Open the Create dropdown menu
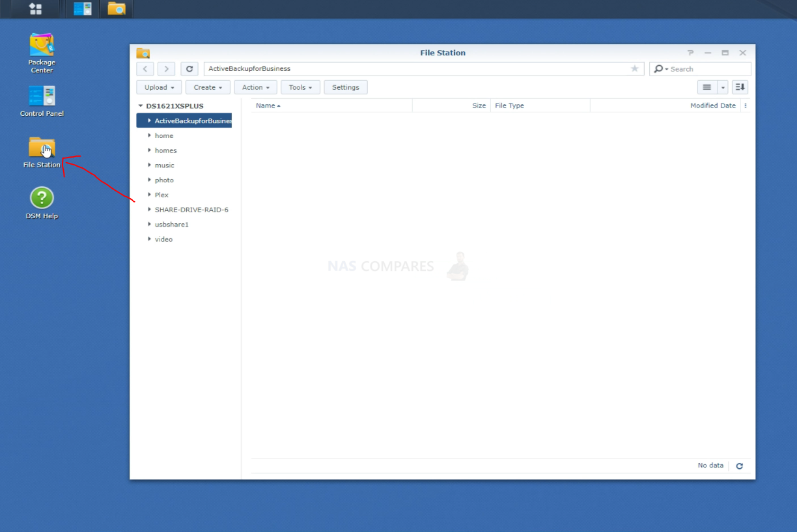Image resolution: width=797 pixels, height=532 pixels. coord(208,87)
